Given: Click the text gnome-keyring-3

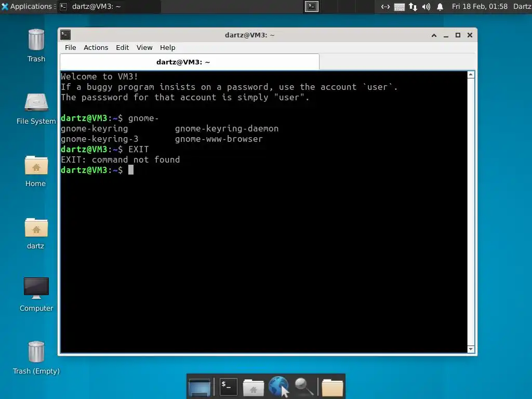Looking at the screenshot, I should click(x=100, y=139).
